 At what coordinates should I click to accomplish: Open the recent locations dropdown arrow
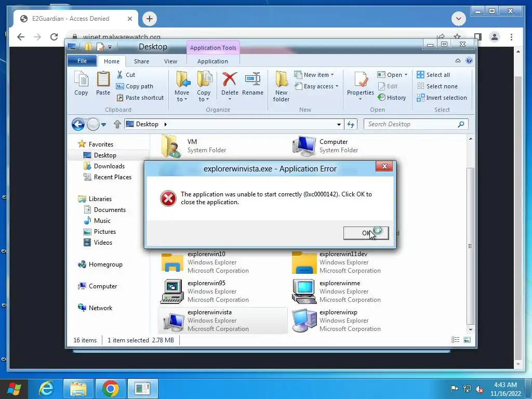(x=104, y=125)
